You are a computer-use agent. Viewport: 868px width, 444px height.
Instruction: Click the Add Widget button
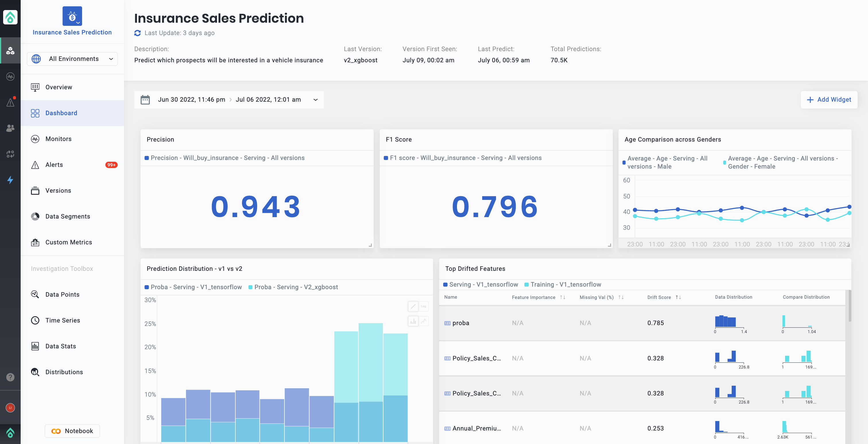click(829, 99)
